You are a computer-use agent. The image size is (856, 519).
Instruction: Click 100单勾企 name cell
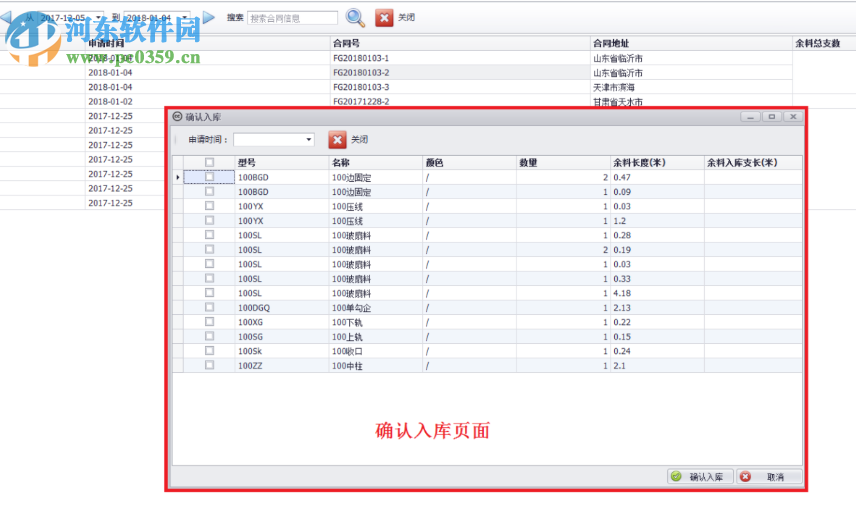point(376,308)
